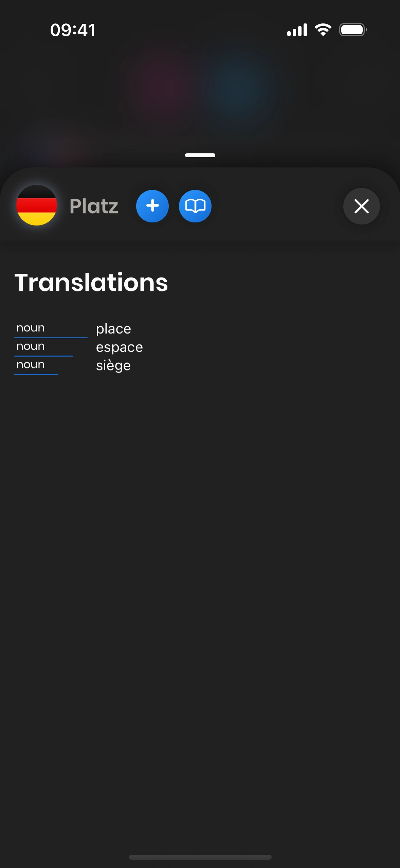The image size is (400, 868).
Task: Tap the blue frequency bar under third noun
Action: tap(36, 374)
